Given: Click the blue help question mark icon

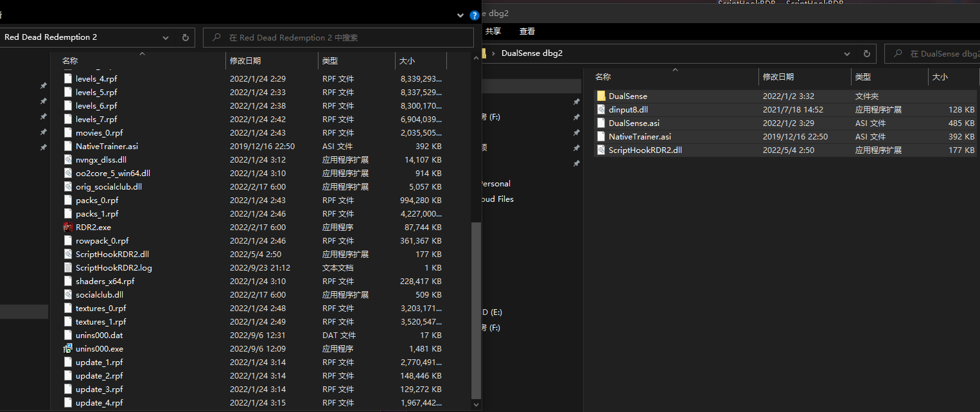Looking at the screenshot, I should 475,15.
